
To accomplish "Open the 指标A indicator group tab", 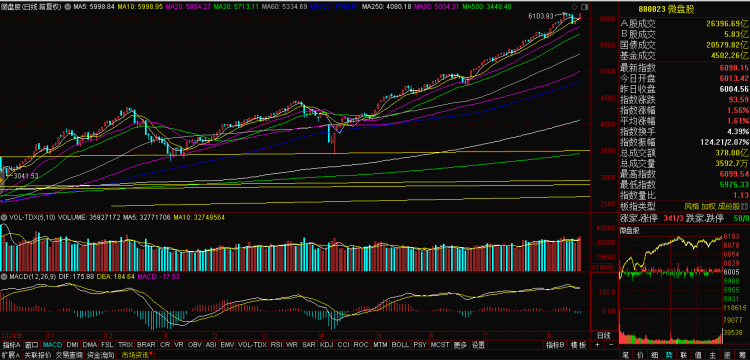I will coord(11,345).
